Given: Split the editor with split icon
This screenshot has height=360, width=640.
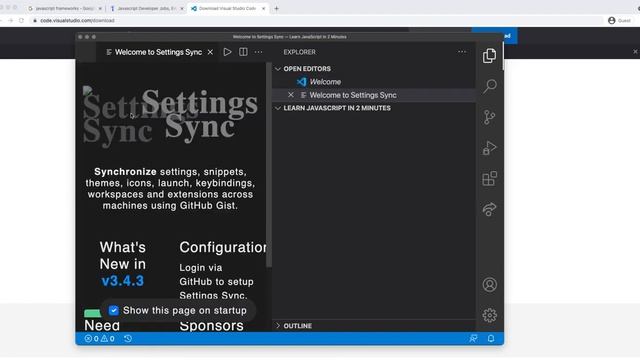Looking at the screenshot, I should click(243, 52).
